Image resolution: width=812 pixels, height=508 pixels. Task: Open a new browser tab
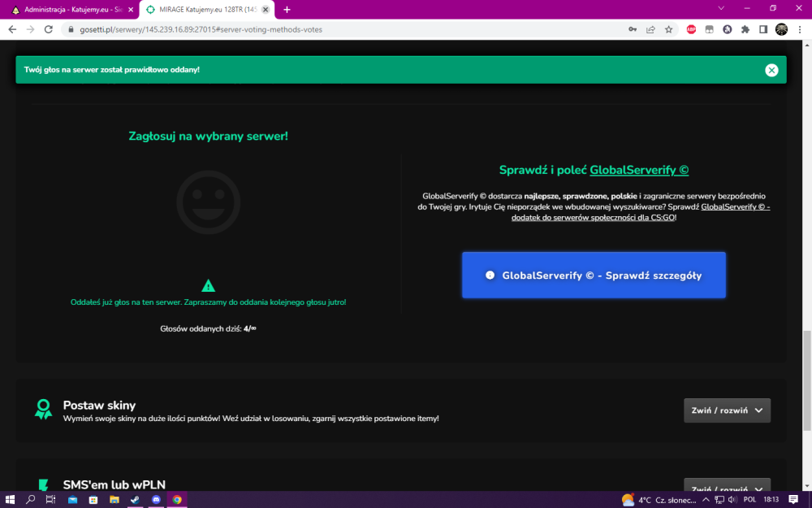287,10
